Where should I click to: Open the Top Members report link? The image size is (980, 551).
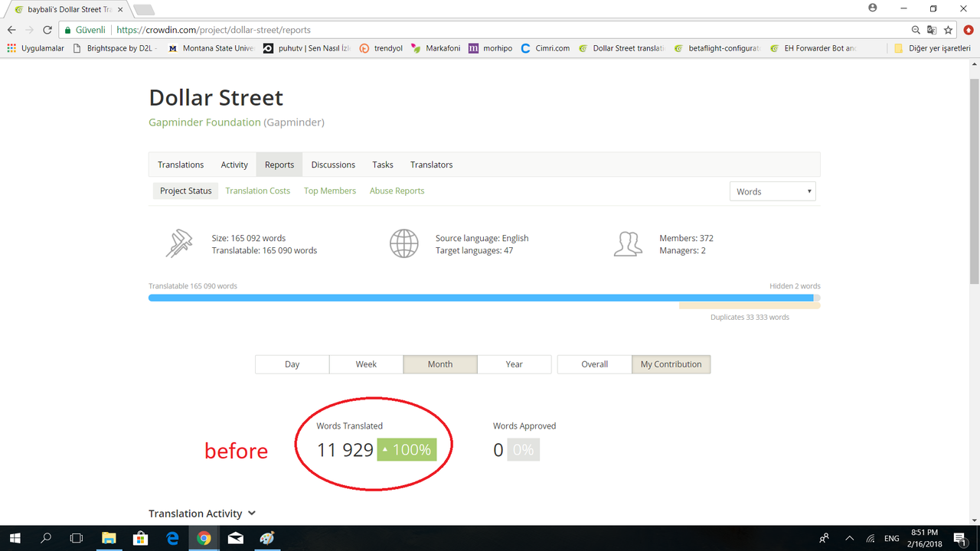tap(330, 191)
